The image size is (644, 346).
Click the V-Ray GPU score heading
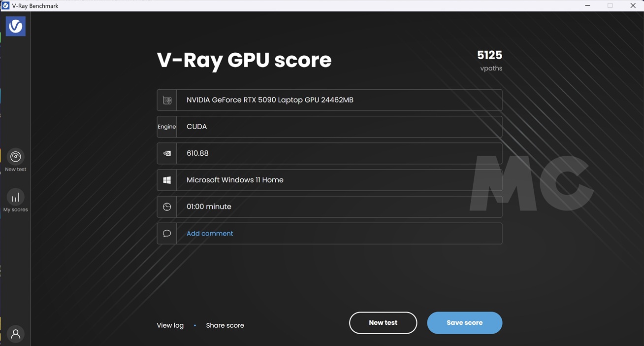pos(244,60)
